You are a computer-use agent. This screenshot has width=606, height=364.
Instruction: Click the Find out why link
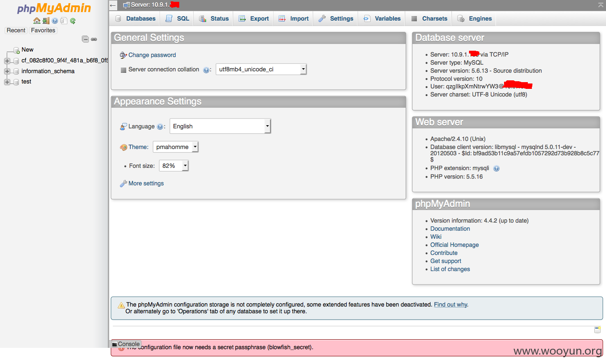pyautogui.click(x=451, y=305)
